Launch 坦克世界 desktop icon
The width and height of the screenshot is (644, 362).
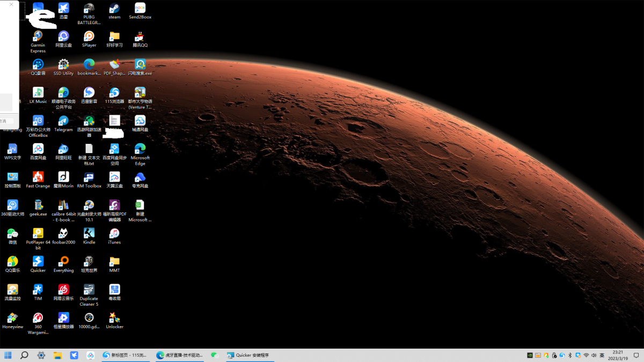pos(89,264)
